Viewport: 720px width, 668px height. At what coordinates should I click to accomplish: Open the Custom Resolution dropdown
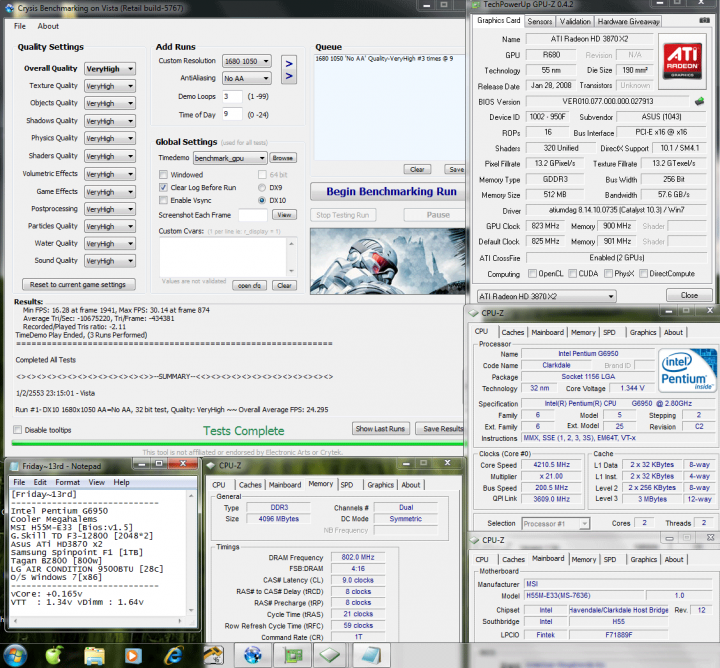tap(247, 61)
